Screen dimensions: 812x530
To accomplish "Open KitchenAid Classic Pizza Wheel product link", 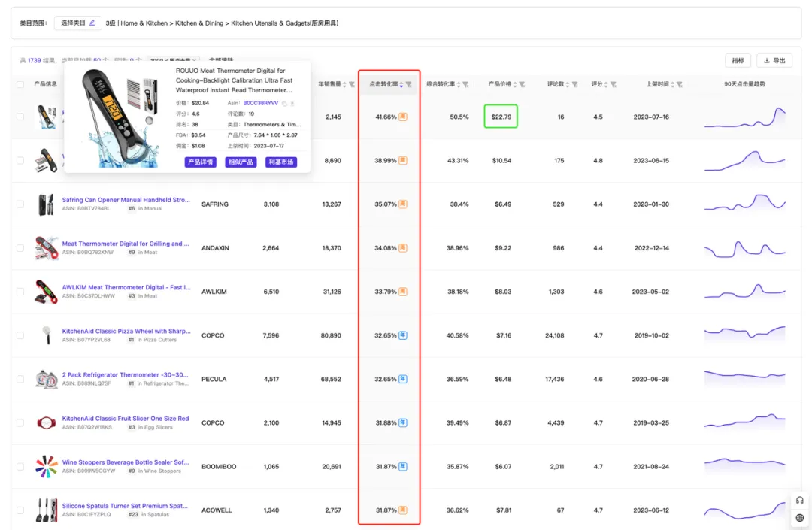I will (126, 331).
